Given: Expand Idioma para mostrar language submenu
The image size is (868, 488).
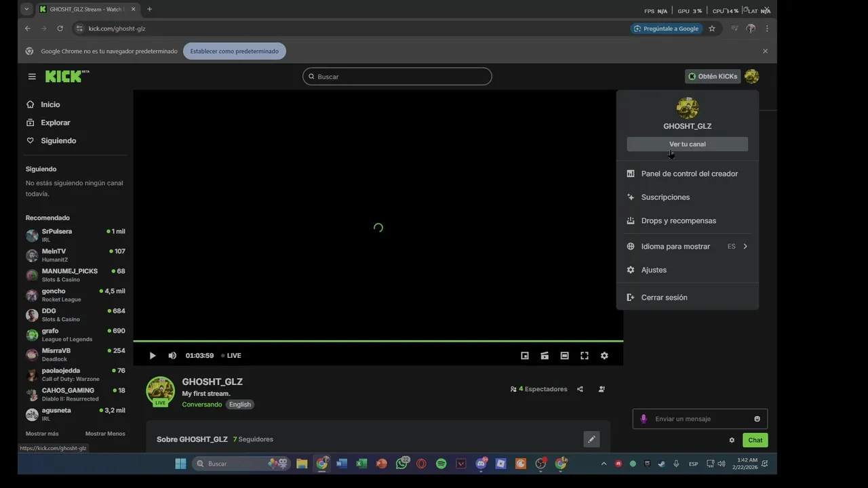Looking at the screenshot, I should coord(687,247).
